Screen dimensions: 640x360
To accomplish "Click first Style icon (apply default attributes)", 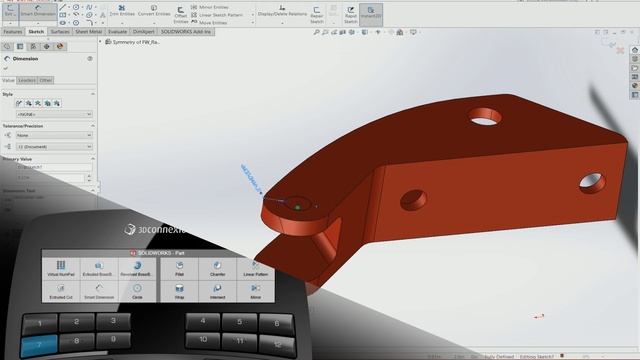I will [x=19, y=103].
